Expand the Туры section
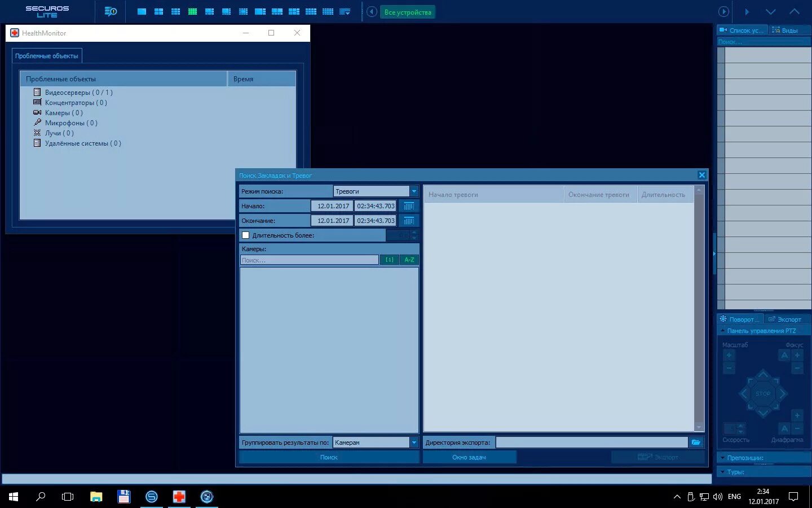This screenshot has height=508, width=812. [764, 472]
